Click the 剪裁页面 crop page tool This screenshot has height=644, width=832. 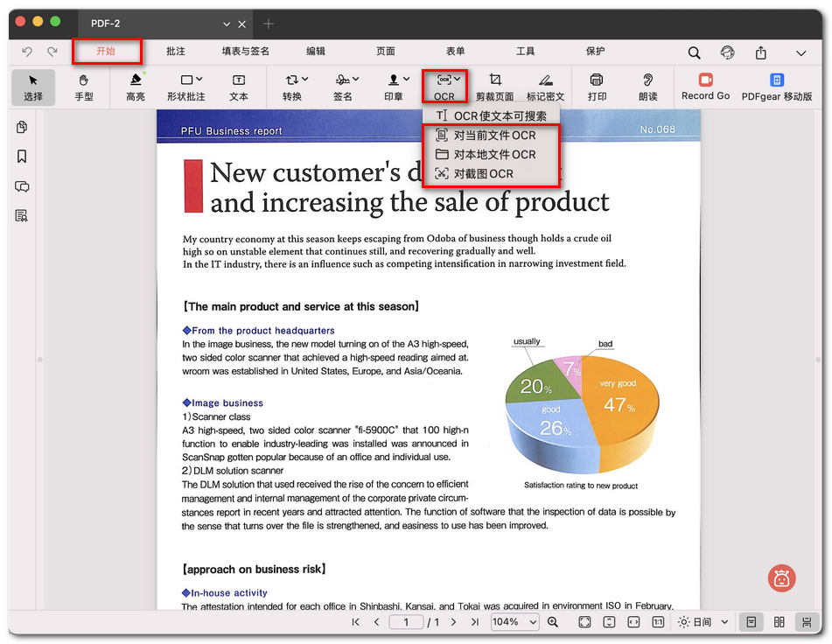tap(494, 87)
